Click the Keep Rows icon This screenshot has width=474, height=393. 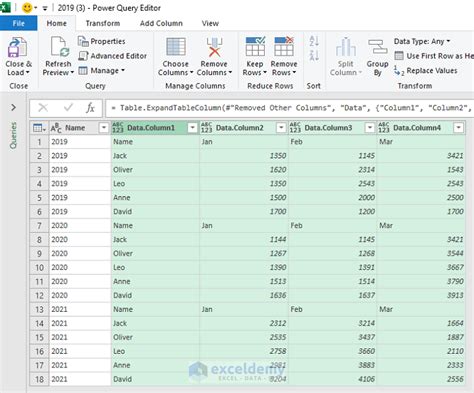click(x=255, y=46)
